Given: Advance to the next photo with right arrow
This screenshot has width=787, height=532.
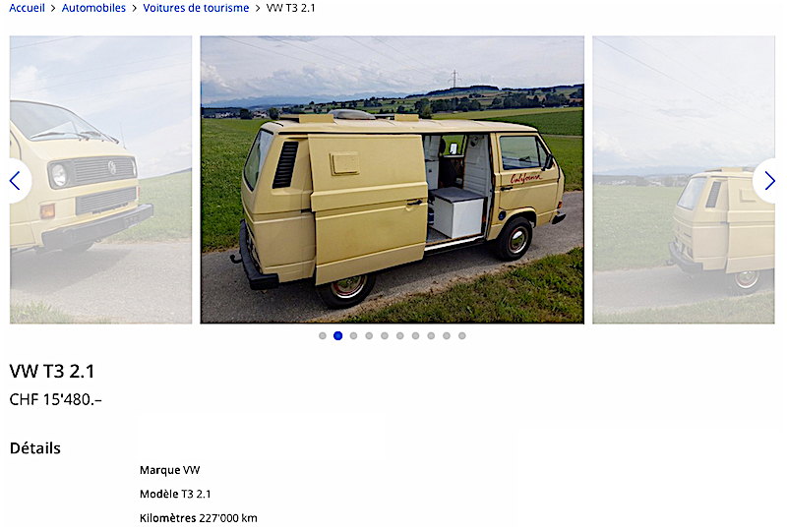Looking at the screenshot, I should click(768, 181).
